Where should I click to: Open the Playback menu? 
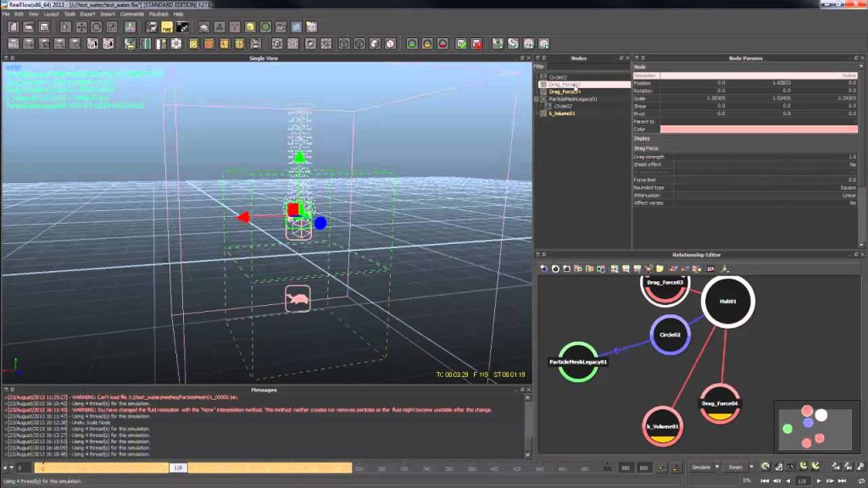tap(159, 14)
